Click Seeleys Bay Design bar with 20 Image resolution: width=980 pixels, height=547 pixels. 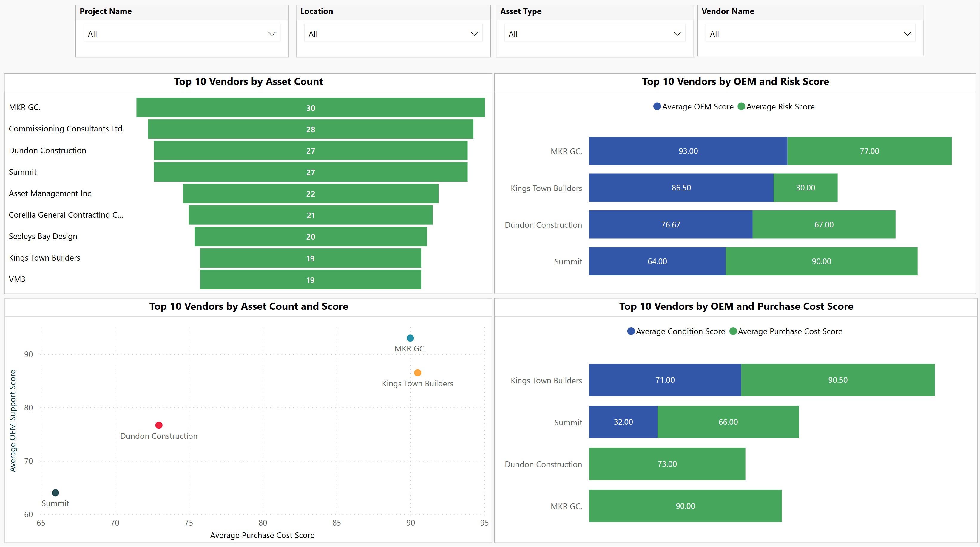(x=311, y=236)
